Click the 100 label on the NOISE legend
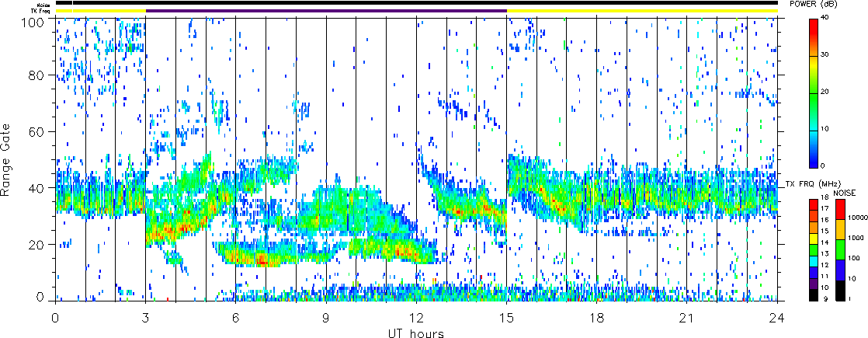The image size is (868, 338). pyautogui.click(x=854, y=258)
